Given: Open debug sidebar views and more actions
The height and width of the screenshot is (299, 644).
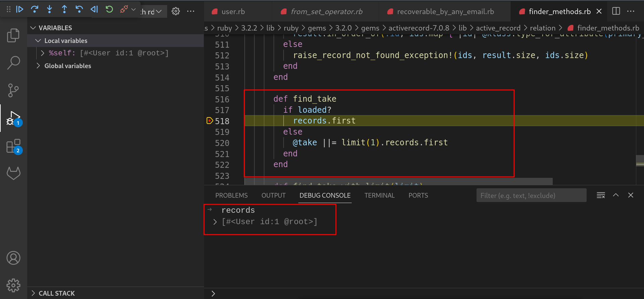Looking at the screenshot, I should pos(191,11).
